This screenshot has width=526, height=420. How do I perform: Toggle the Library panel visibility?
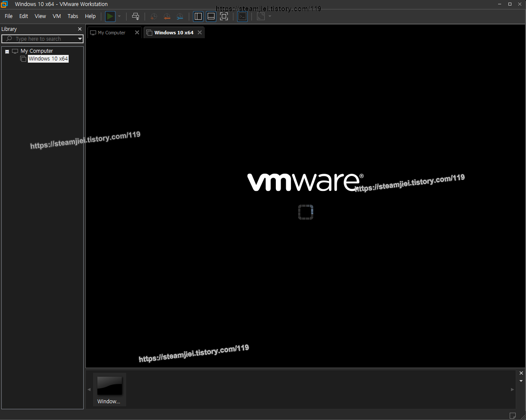pos(198,16)
